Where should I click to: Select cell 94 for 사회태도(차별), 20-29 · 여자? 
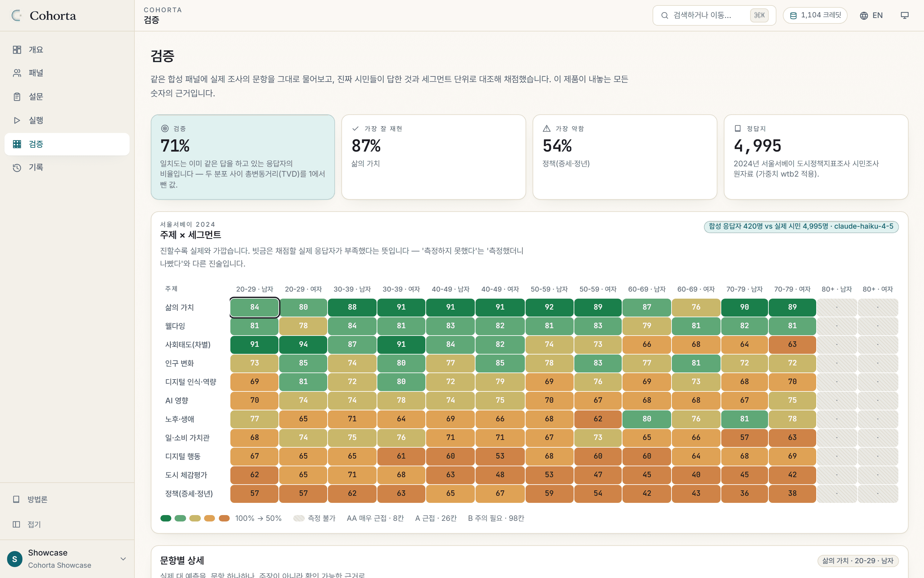coord(303,345)
